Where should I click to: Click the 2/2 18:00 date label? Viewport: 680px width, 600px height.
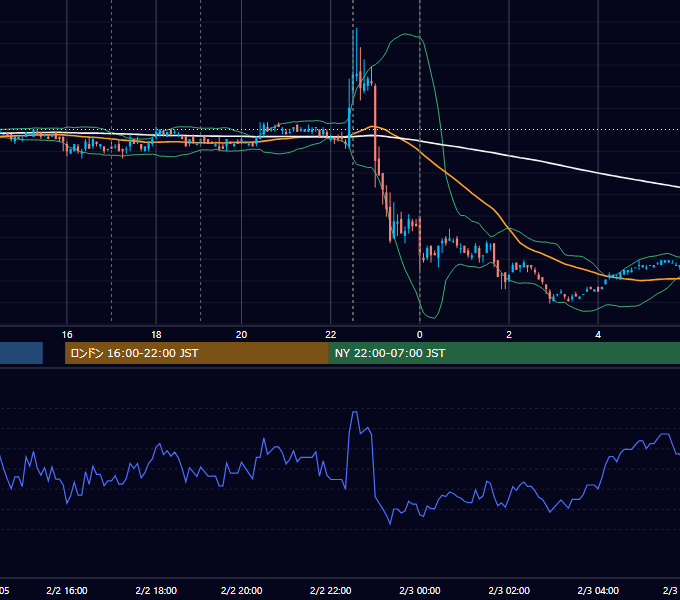coord(156,590)
